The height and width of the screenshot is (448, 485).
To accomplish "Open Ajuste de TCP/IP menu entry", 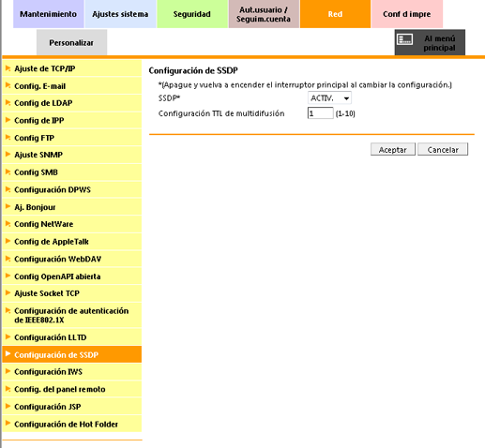I will [x=72, y=68].
